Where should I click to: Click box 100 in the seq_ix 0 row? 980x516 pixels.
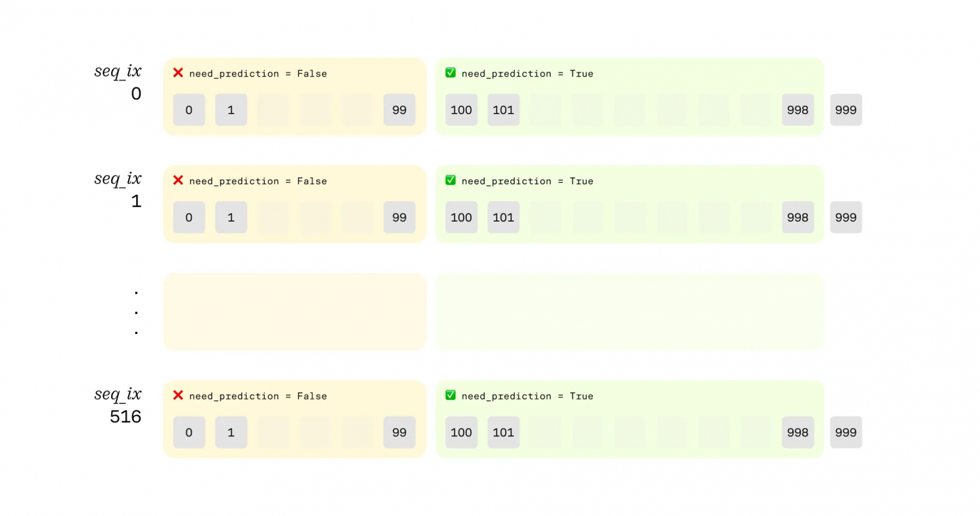tap(461, 110)
